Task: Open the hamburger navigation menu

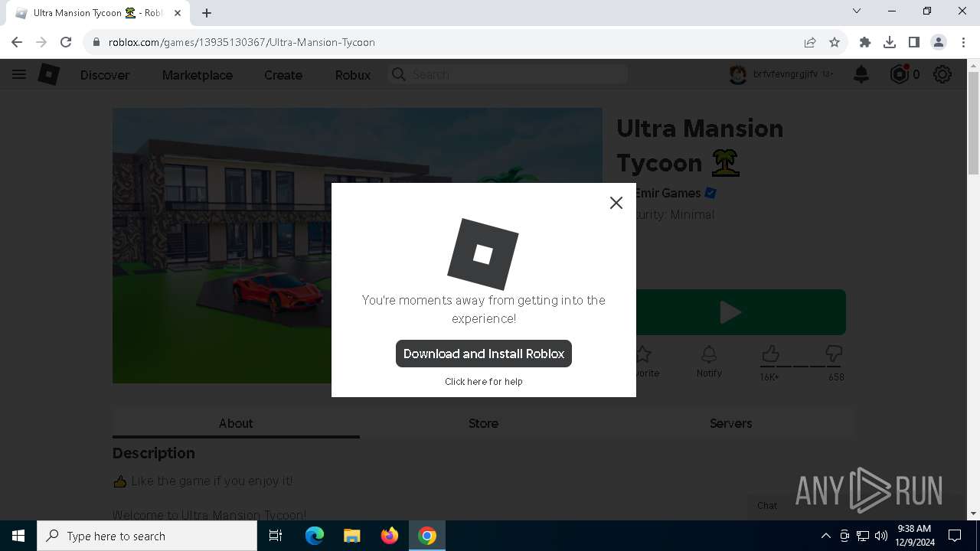Action: click(19, 74)
